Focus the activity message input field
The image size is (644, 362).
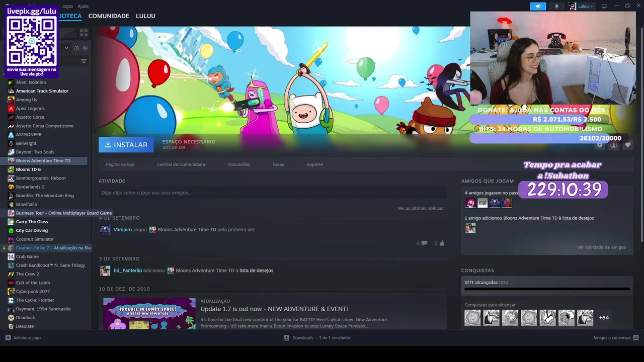273,193
